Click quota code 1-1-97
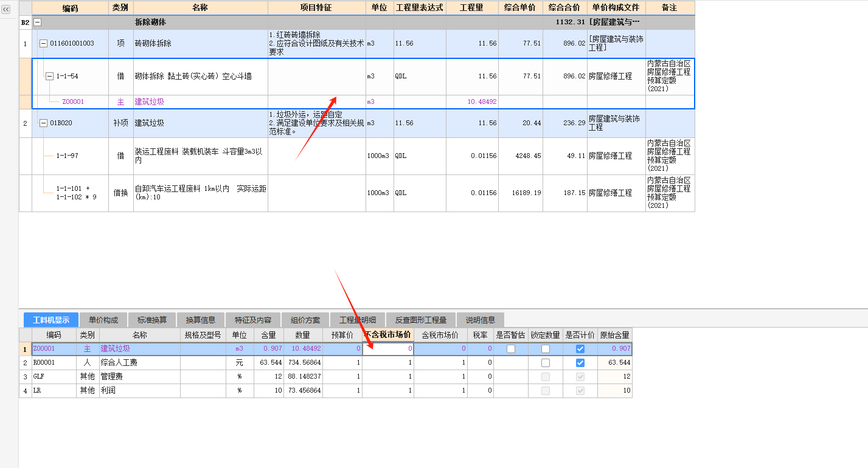This screenshot has width=868, height=468. pyautogui.click(x=68, y=156)
